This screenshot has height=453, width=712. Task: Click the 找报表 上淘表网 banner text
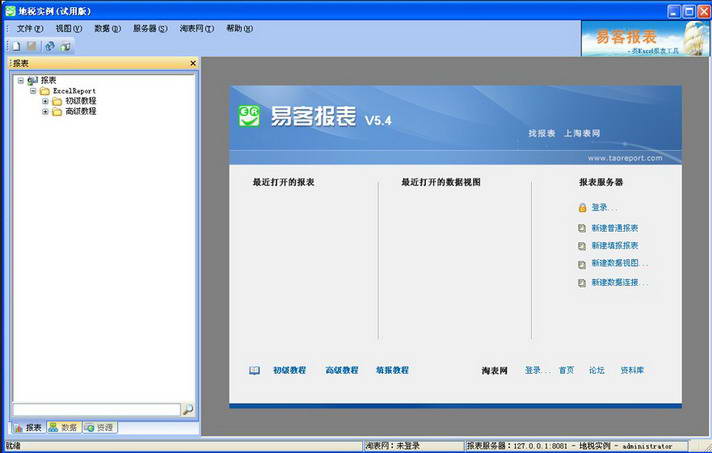[x=564, y=133]
